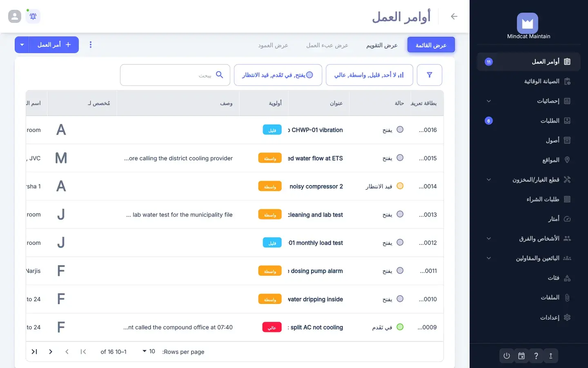Click the Mindcat Maintain logo

point(528,23)
